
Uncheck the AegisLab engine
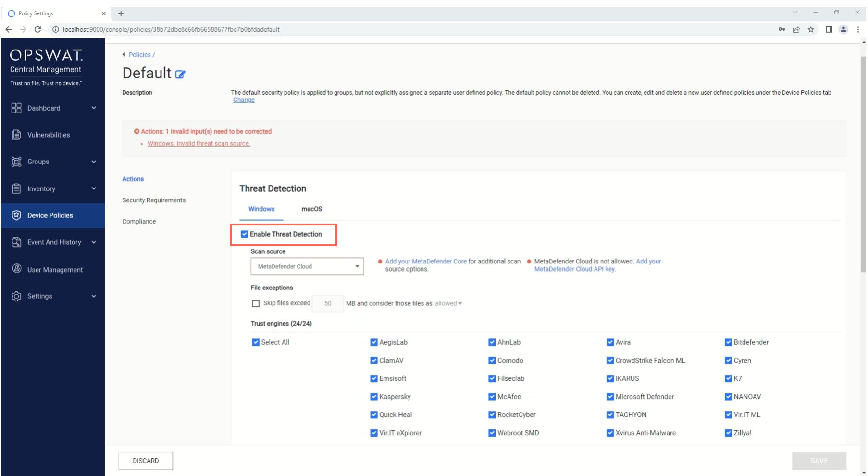[x=374, y=342]
